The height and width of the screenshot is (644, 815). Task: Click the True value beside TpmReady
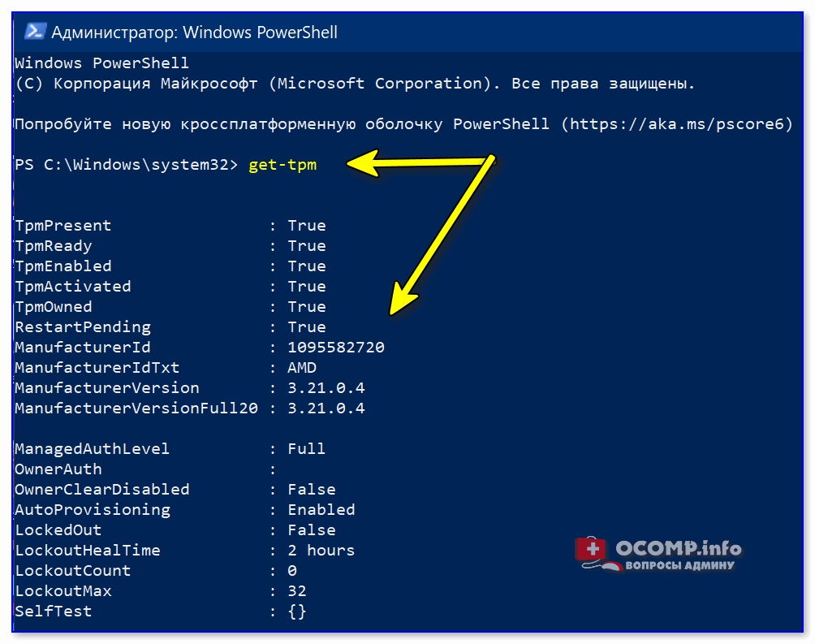307,246
